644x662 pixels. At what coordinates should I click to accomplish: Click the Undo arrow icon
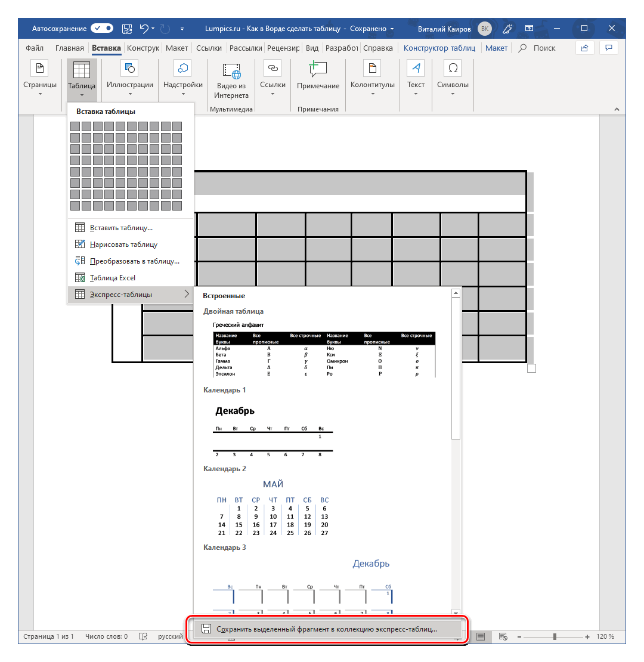tap(144, 28)
